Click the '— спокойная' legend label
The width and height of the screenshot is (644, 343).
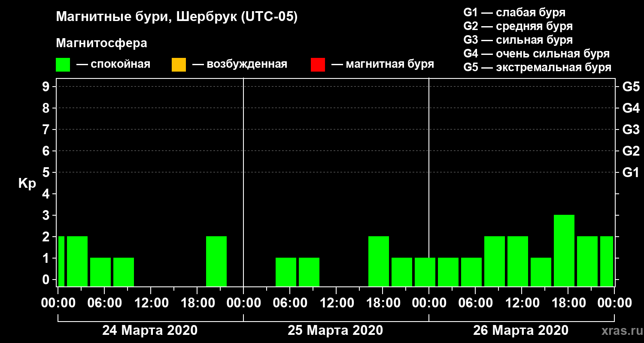113,65
